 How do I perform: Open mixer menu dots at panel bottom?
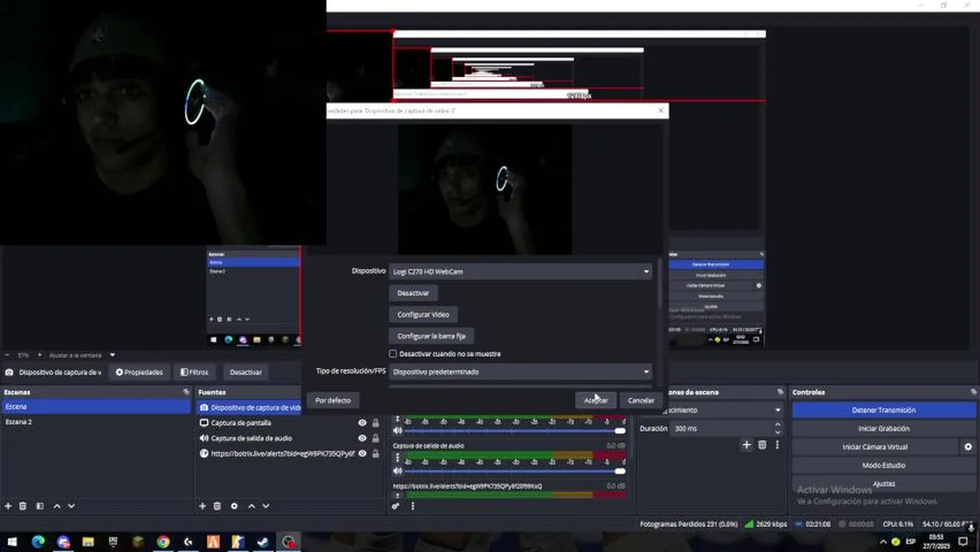click(413, 506)
